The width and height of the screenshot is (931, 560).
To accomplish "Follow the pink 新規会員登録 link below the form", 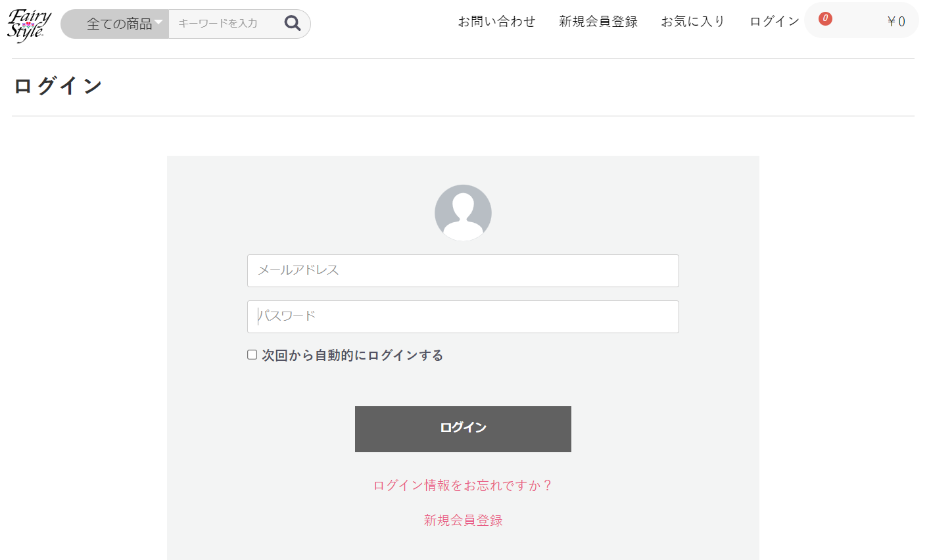I will click(463, 521).
